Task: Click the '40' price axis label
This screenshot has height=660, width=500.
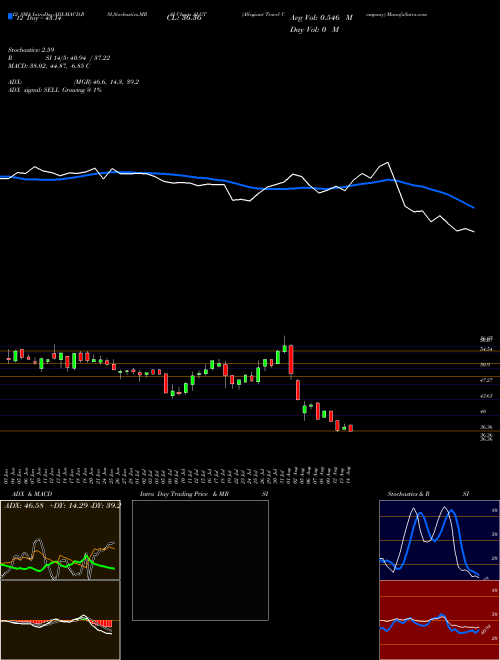Action: pyautogui.click(x=483, y=412)
